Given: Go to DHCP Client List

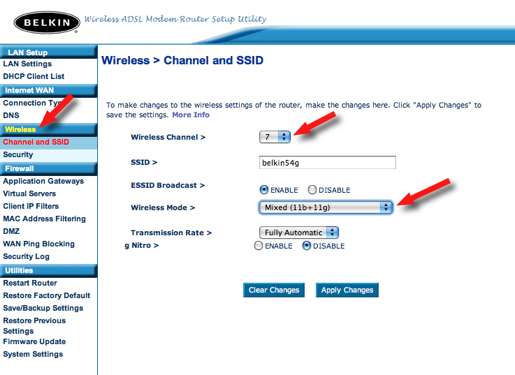Looking at the screenshot, I should (33, 76).
